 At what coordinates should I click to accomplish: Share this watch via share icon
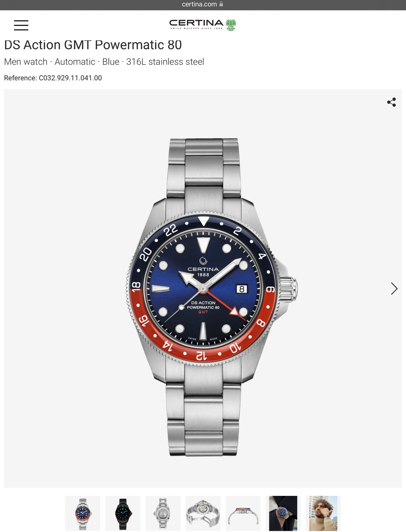(x=391, y=102)
